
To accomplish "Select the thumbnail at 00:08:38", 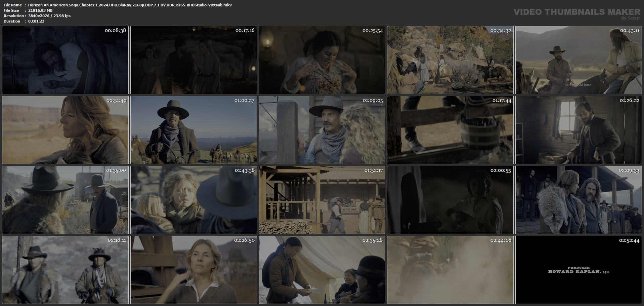I will tap(65, 60).
